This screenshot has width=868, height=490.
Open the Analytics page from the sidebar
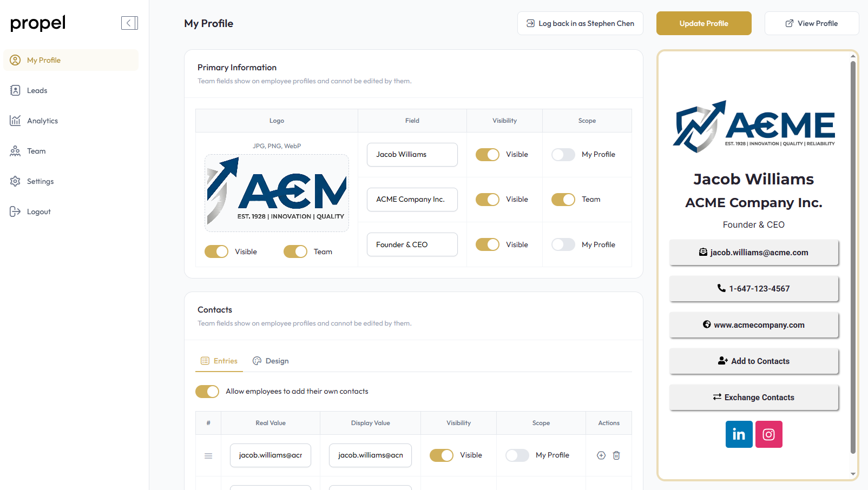pos(42,121)
